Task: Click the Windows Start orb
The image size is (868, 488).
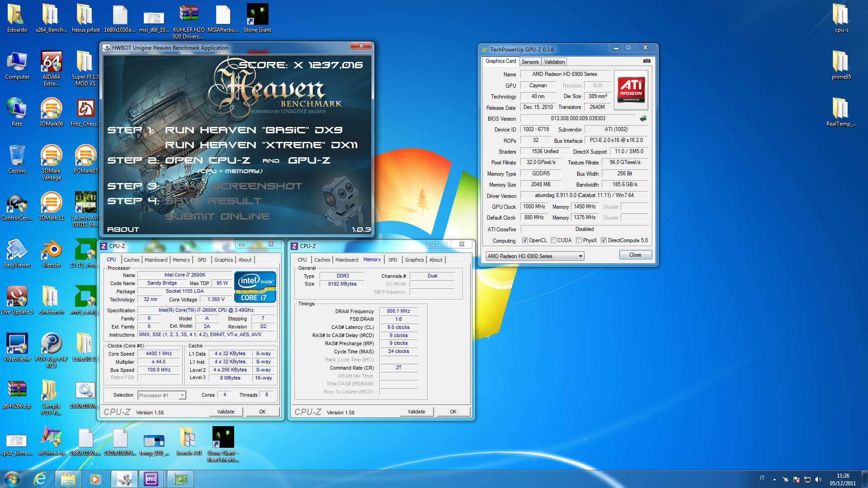Action: [x=12, y=479]
